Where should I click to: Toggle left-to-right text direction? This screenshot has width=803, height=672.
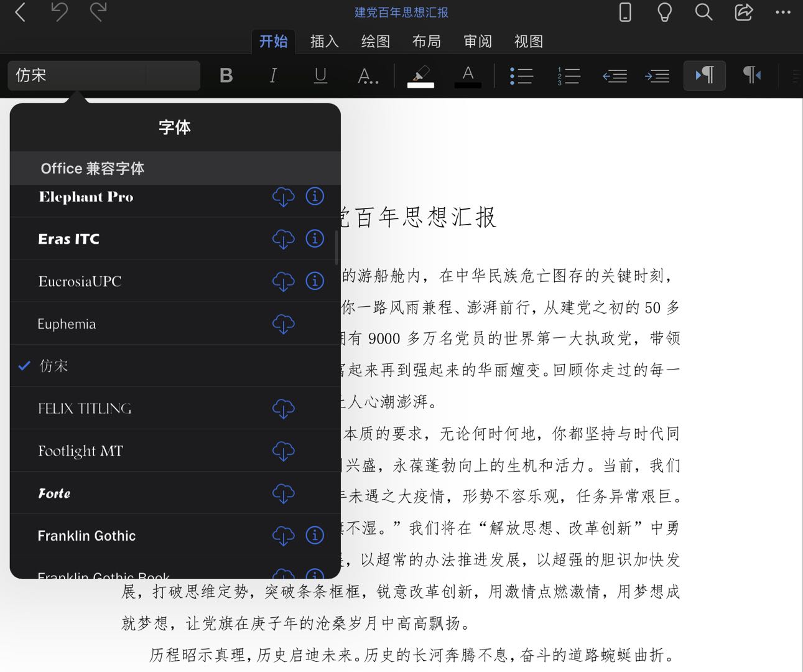705,75
